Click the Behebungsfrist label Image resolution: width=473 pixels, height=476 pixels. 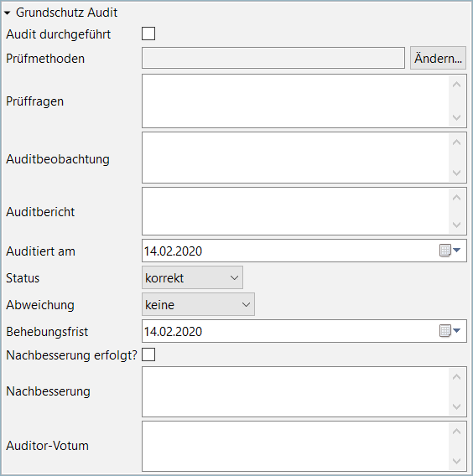[47, 332]
